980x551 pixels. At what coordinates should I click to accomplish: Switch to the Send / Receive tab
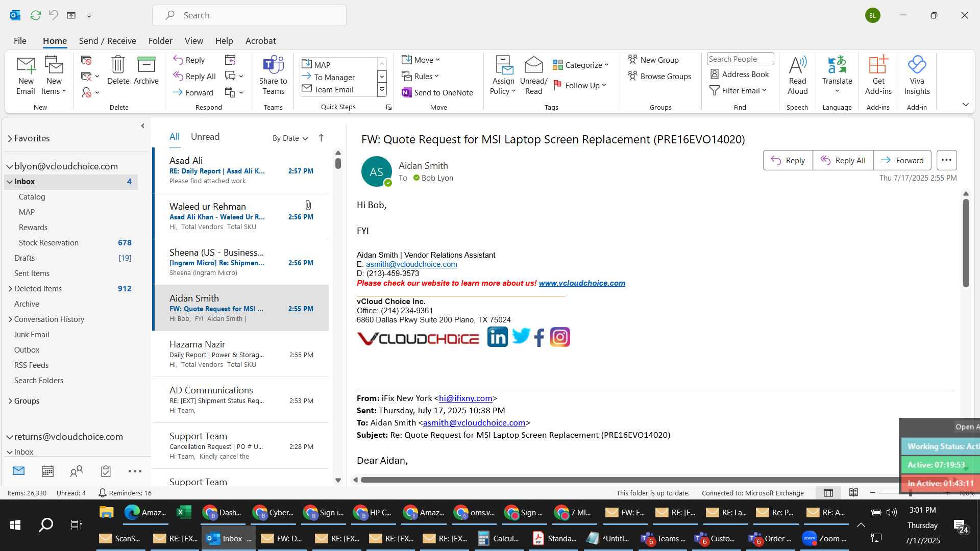[x=107, y=41]
